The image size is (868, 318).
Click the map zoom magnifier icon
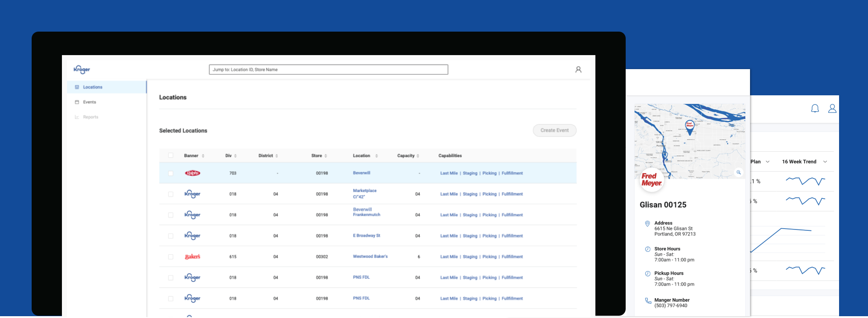[739, 173]
